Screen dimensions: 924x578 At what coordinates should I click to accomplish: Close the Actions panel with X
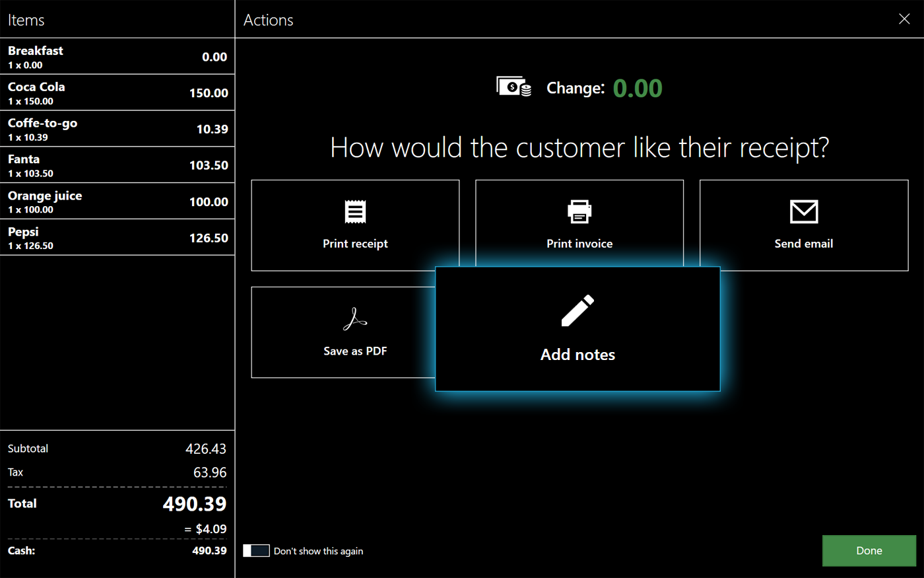[x=904, y=19]
